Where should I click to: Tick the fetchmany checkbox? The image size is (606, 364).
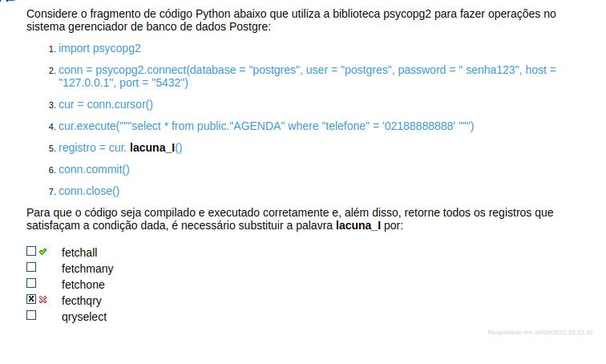pyautogui.click(x=31, y=267)
